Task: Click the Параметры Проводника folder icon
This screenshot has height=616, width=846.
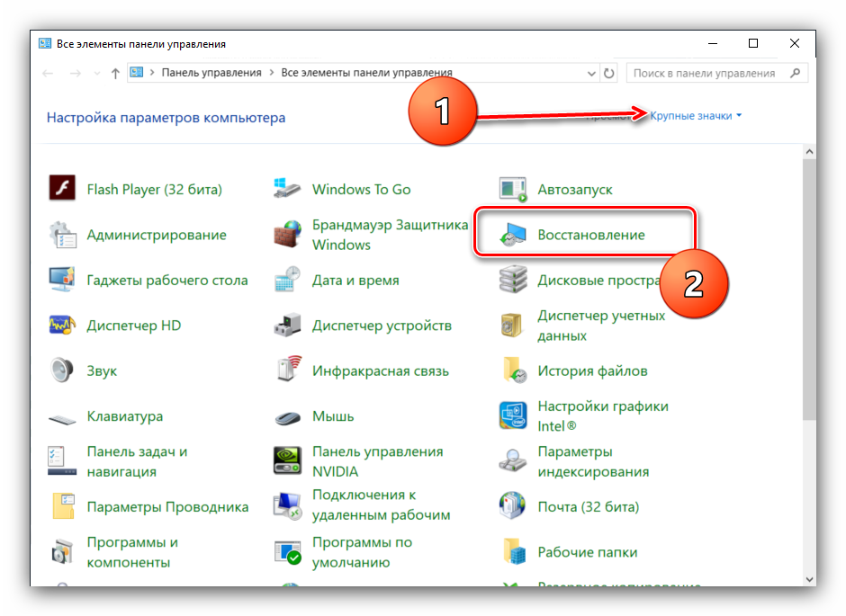Action: pyautogui.click(x=63, y=506)
